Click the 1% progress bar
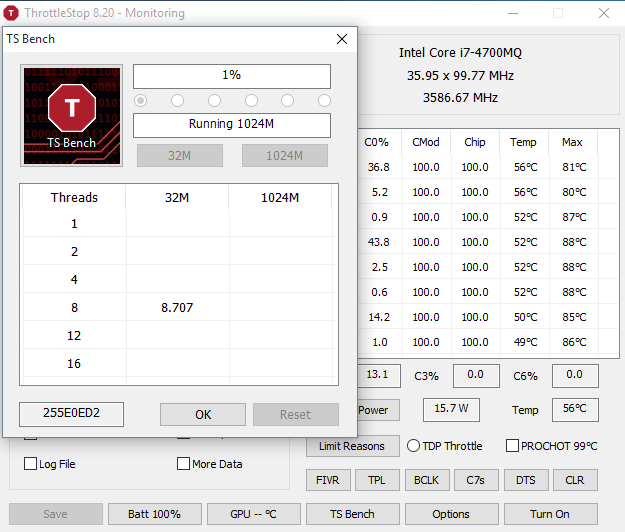 coord(232,76)
